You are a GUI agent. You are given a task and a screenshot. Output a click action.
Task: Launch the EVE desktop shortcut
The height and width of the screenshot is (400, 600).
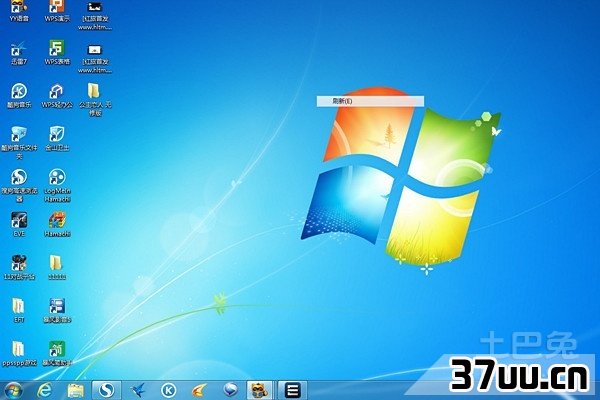(x=19, y=224)
